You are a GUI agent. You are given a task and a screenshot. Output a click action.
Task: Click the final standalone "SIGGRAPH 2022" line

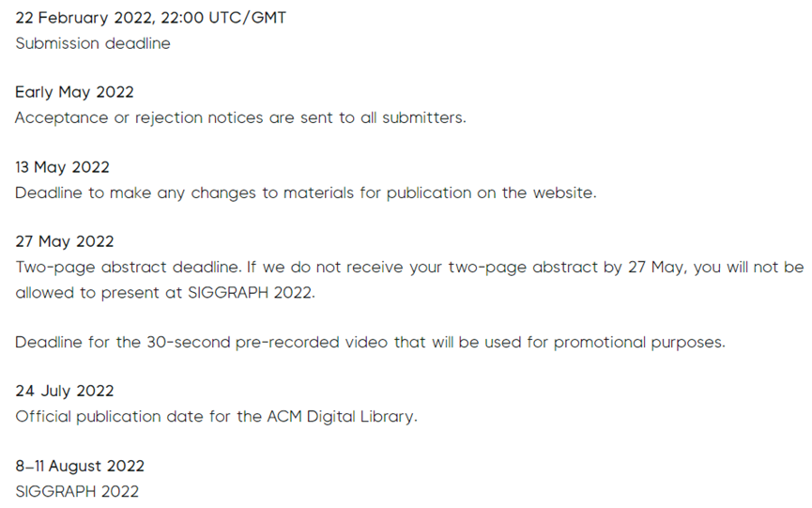[77, 491]
